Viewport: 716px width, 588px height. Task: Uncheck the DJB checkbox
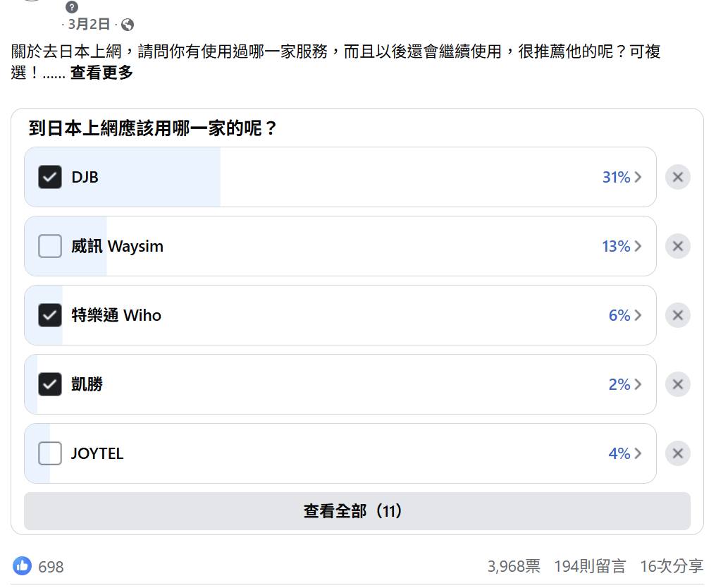point(50,177)
